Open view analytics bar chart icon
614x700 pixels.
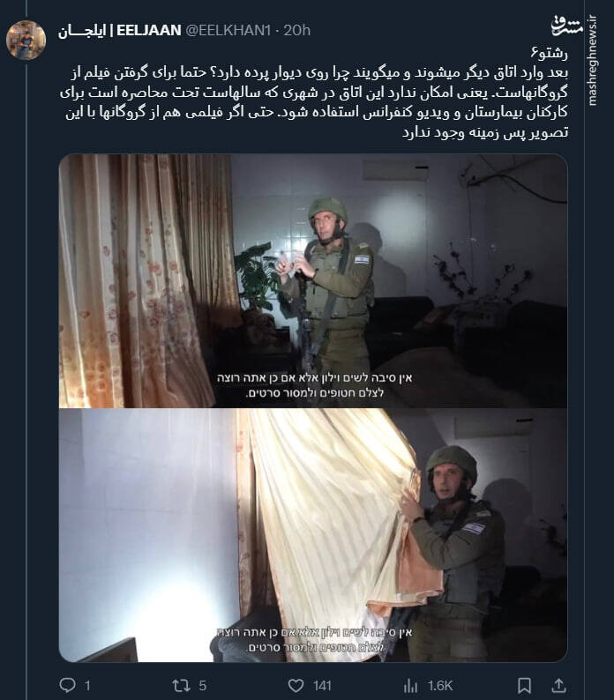coord(410,685)
